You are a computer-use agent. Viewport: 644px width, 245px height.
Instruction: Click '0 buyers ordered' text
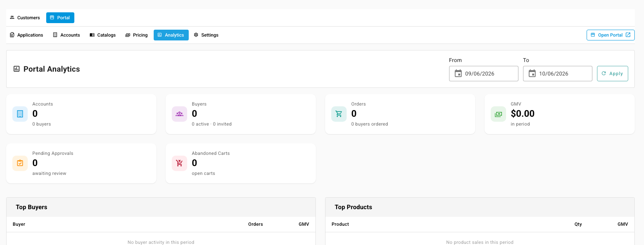(x=369, y=124)
